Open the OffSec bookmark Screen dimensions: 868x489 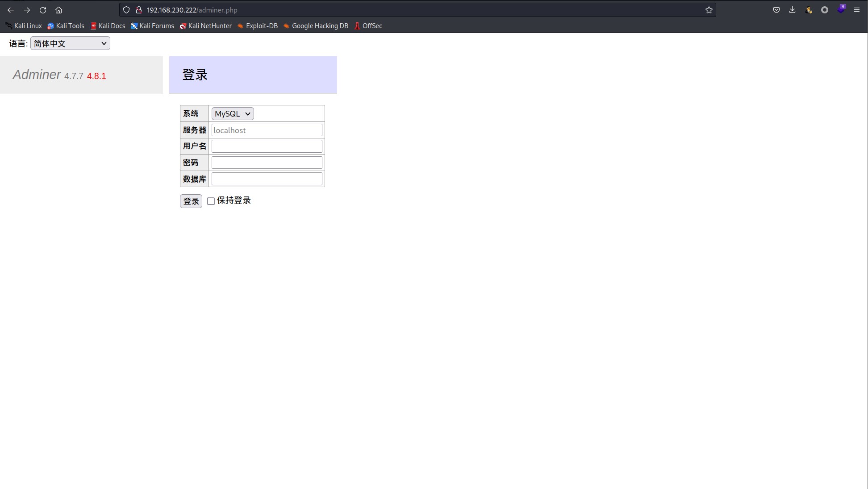point(368,26)
